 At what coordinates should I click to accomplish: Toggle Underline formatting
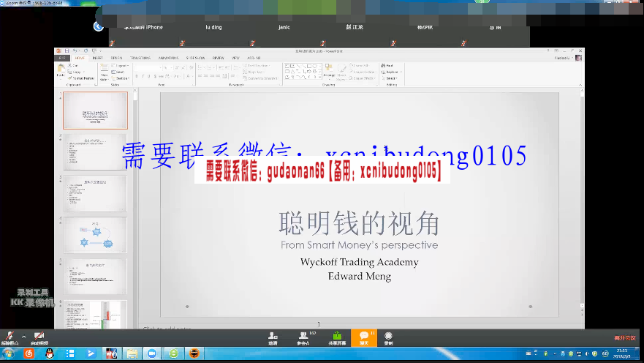(x=148, y=76)
